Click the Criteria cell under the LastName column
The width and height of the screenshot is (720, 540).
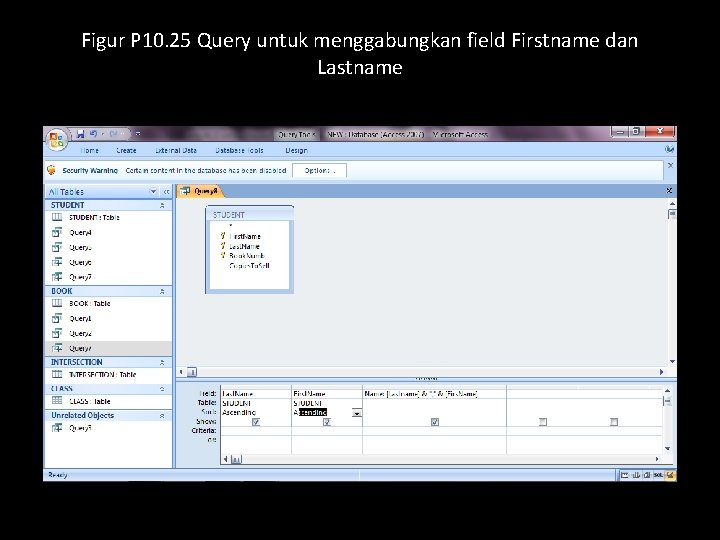256,431
